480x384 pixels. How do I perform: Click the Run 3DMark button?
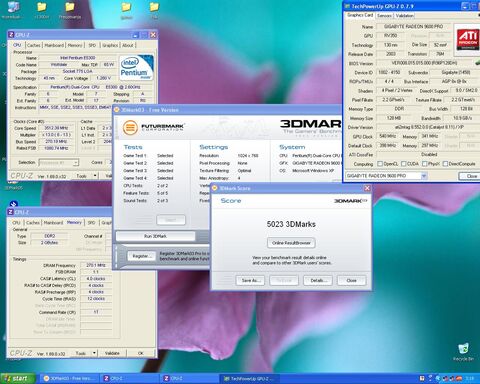pos(155,236)
